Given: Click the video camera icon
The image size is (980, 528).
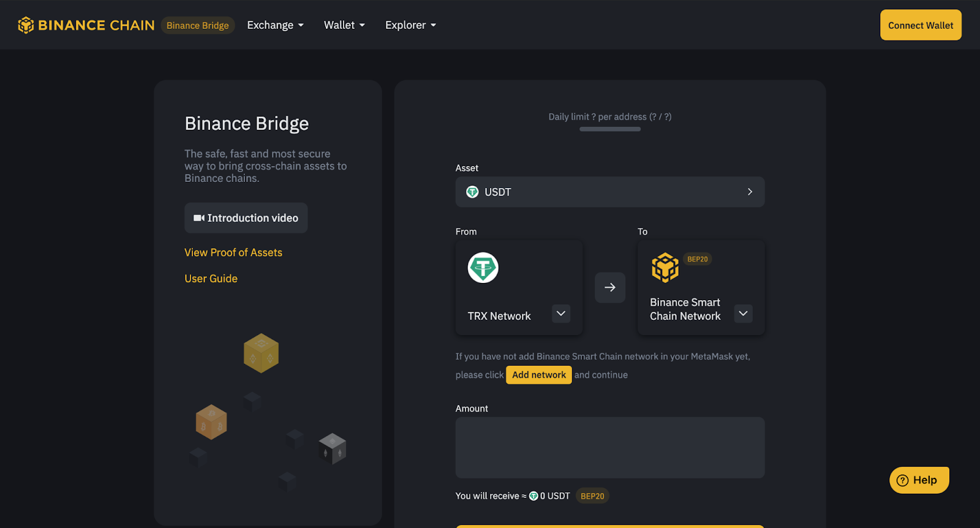Looking at the screenshot, I should click(199, 218).
